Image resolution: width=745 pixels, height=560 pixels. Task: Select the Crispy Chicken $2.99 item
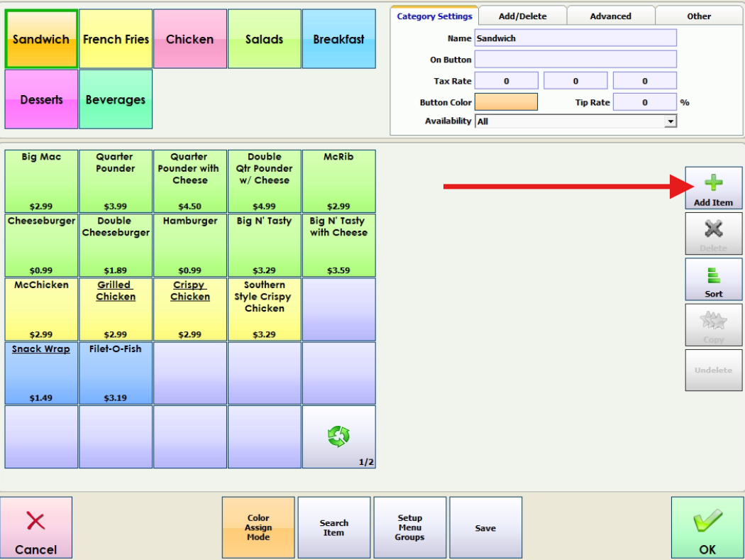tap(190, 309)
